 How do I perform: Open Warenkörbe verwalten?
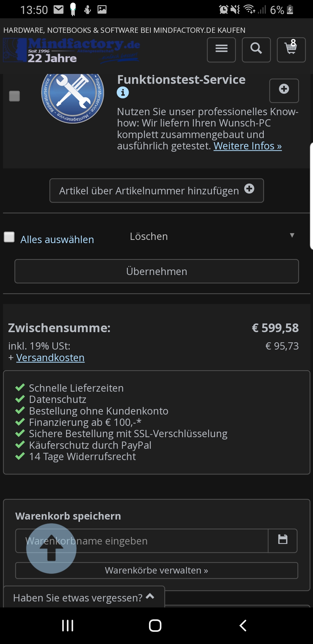coord(156,570)
